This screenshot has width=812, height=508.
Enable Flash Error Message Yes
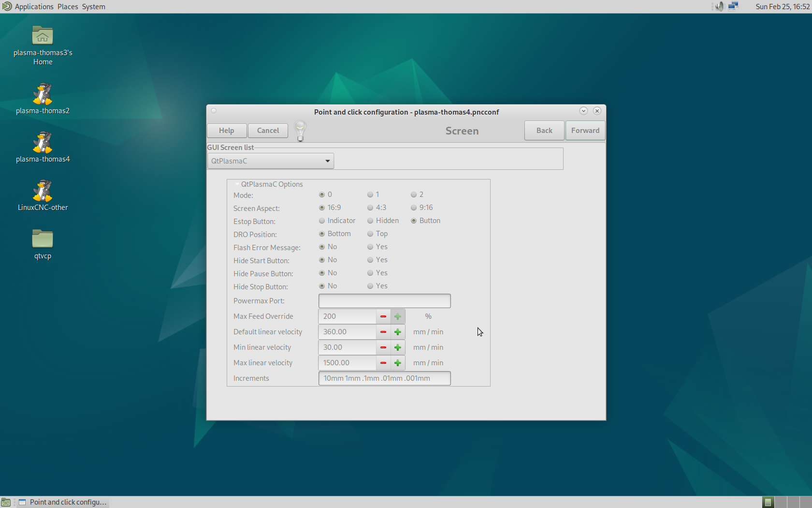370,247
